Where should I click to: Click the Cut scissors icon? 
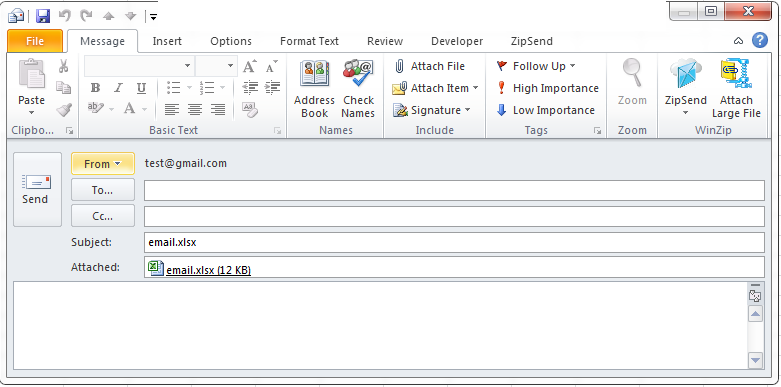(x=63, y=66)
